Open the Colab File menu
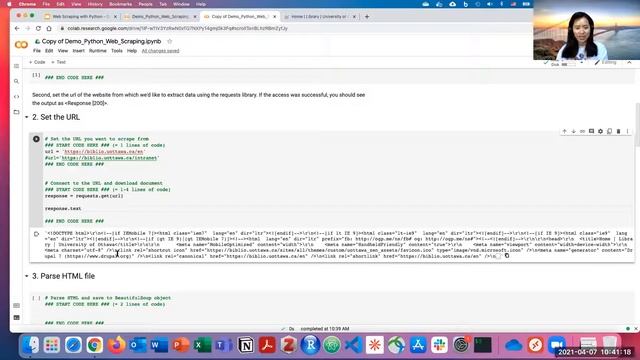This screenshot has width=640, height=360. [37, 51]
